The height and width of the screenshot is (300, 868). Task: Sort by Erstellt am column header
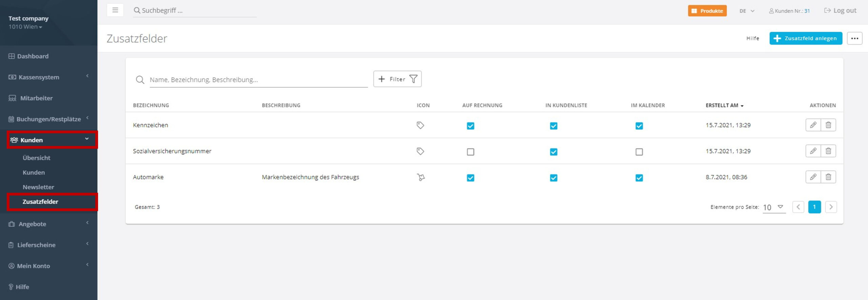725,105
